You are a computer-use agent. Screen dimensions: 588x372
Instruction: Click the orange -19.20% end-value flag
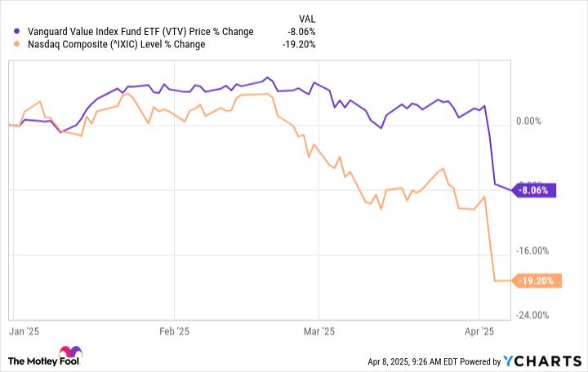(x=537, y=281)
